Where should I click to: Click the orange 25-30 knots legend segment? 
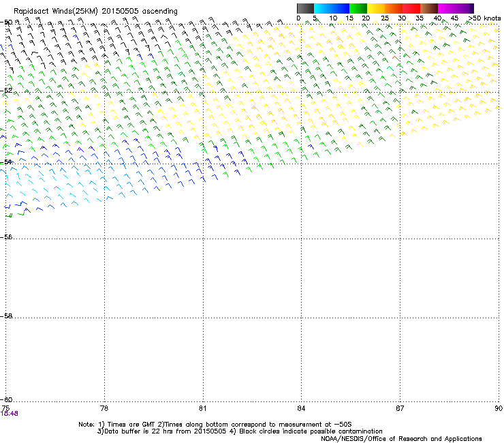394,8
